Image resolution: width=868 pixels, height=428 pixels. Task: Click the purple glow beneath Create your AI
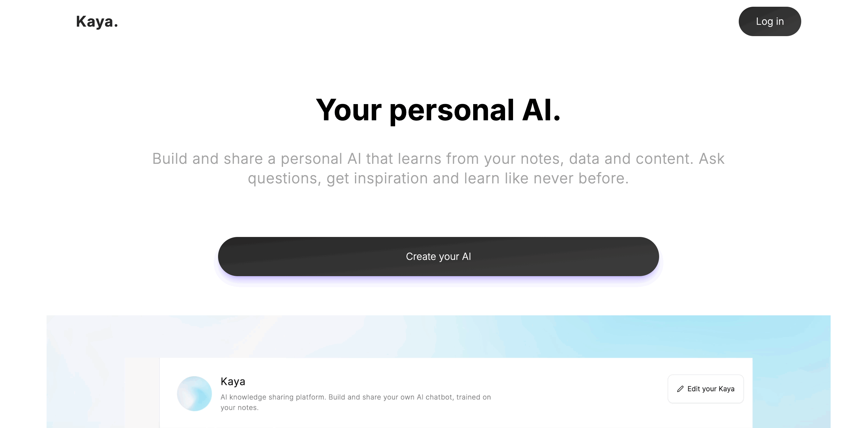[438, 280]
